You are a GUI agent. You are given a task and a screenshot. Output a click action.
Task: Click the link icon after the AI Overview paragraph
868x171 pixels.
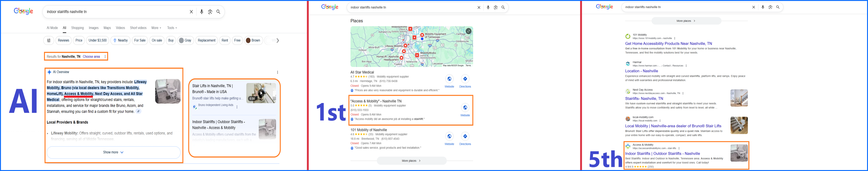(x=138, y=111)
